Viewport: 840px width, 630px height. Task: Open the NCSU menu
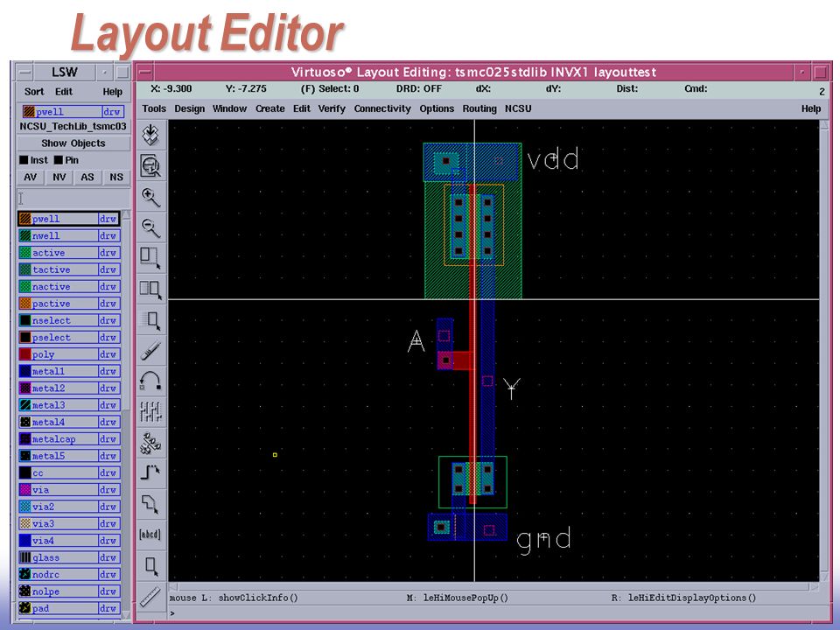518,108
